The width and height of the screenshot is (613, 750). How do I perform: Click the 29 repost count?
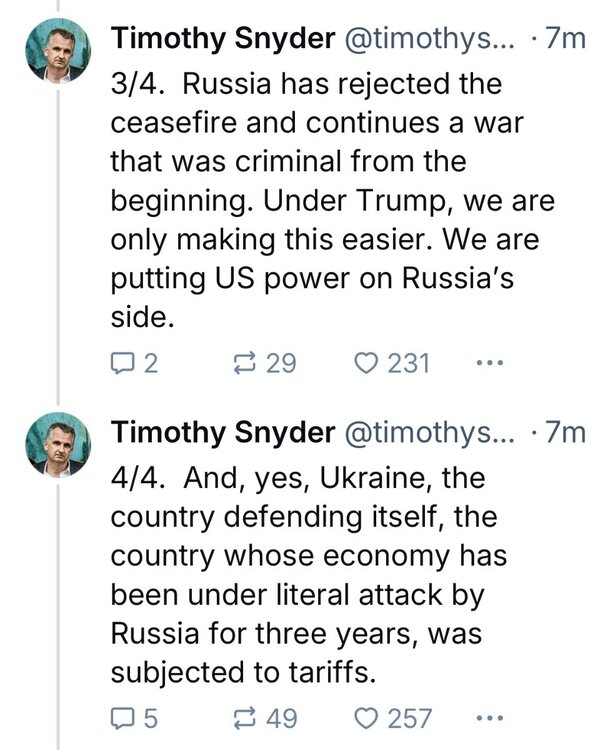click(283, 364)
